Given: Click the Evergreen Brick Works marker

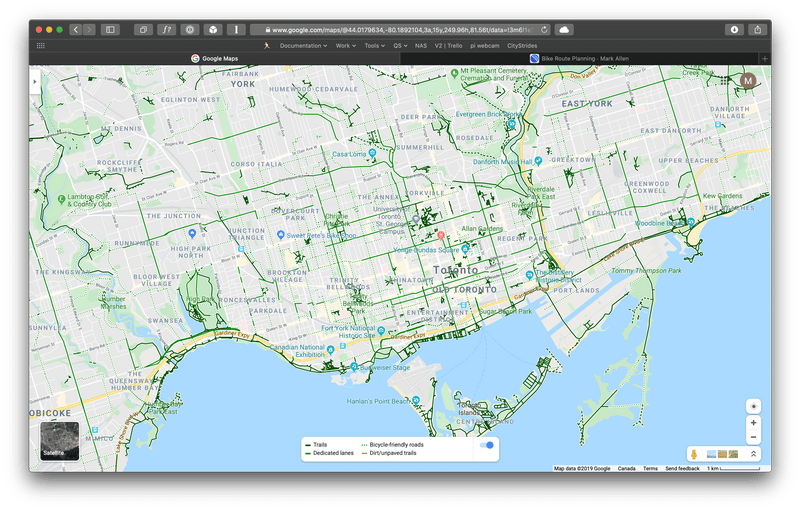Looking at the screenshot, I should tap(512, 123).
